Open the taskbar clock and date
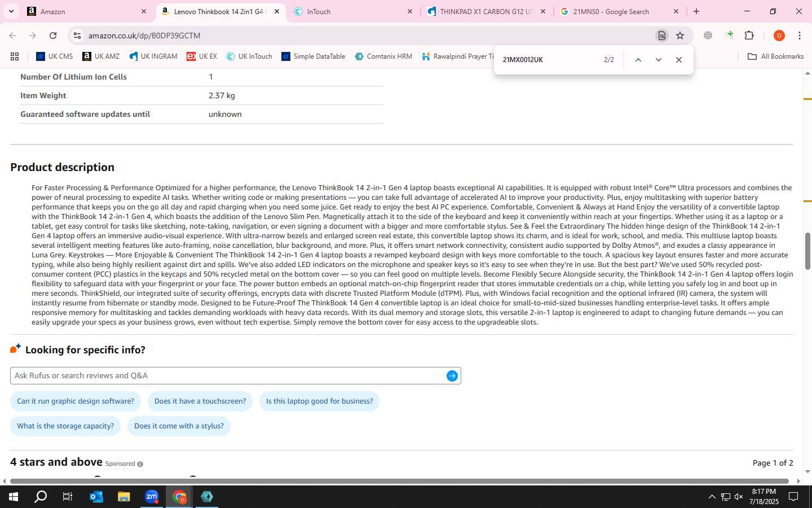Screen dimensions: 812x508 click(x=764, y=497)
